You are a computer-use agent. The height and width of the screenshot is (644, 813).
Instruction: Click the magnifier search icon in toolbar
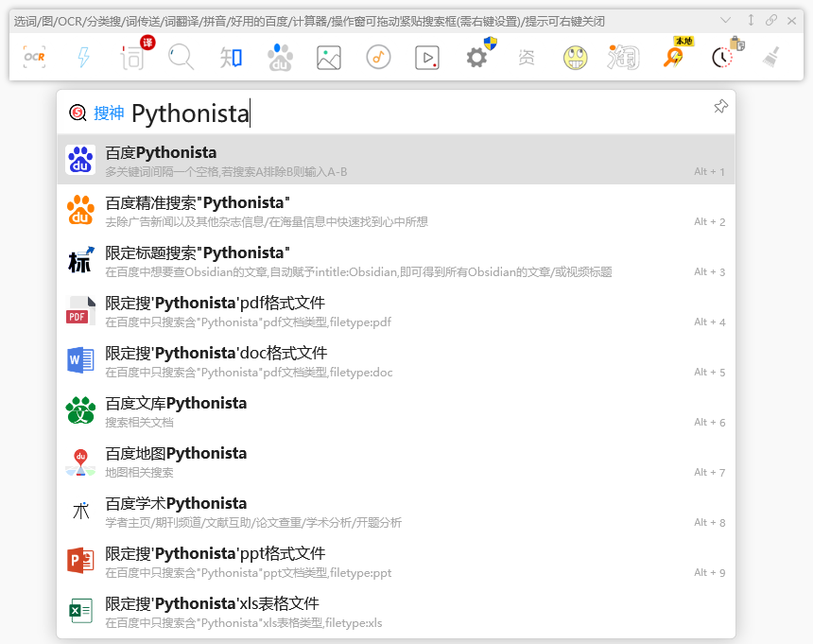181,57
